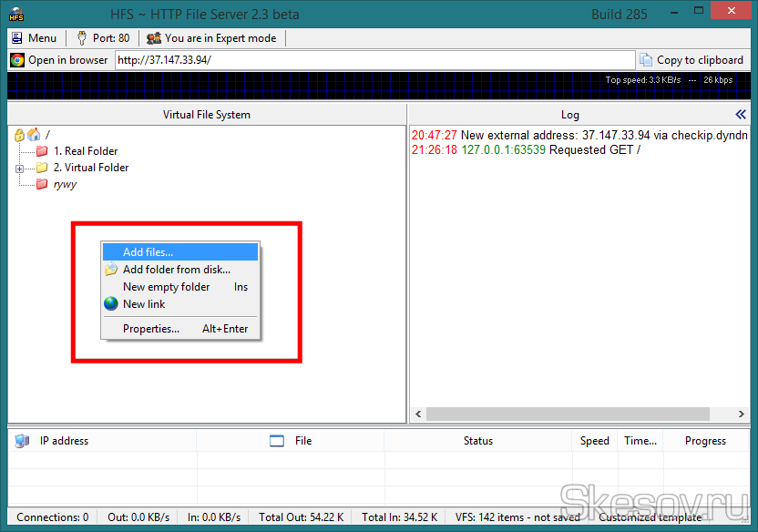Open the Menu button in toolbar
Image resolution: width=758 pixels, height=532 pixels.
(x=34, y=38)
